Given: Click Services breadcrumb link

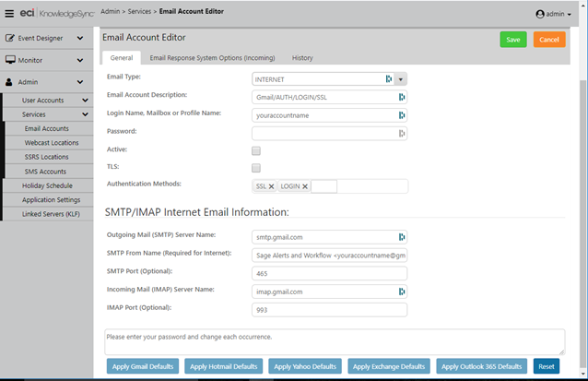Looking at the screenshot, I should pos(139,11).
